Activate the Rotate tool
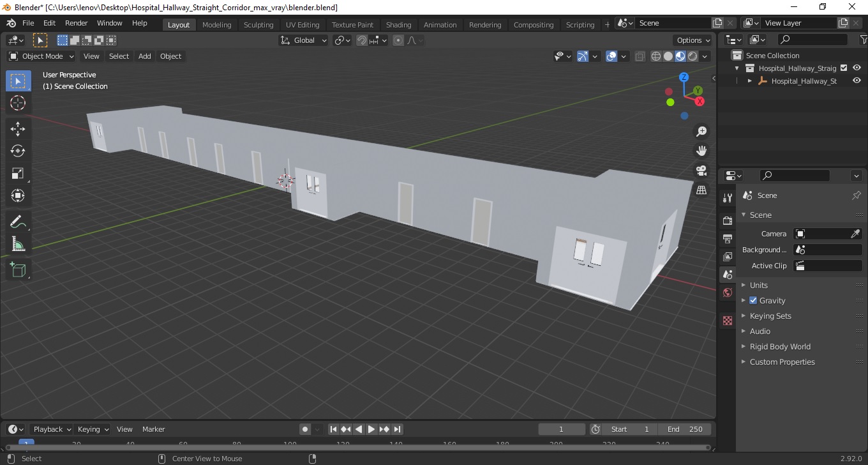 [x=18, y=151]
